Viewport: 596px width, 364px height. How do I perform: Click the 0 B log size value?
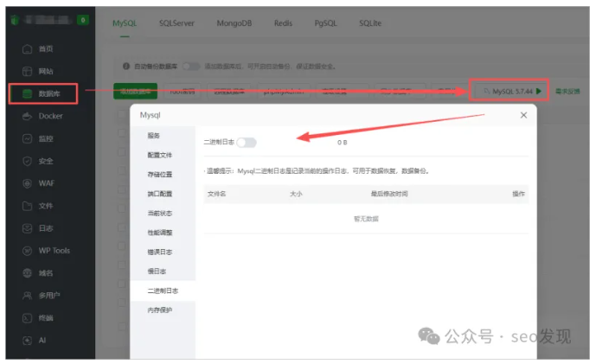click(x=342, y=143)
